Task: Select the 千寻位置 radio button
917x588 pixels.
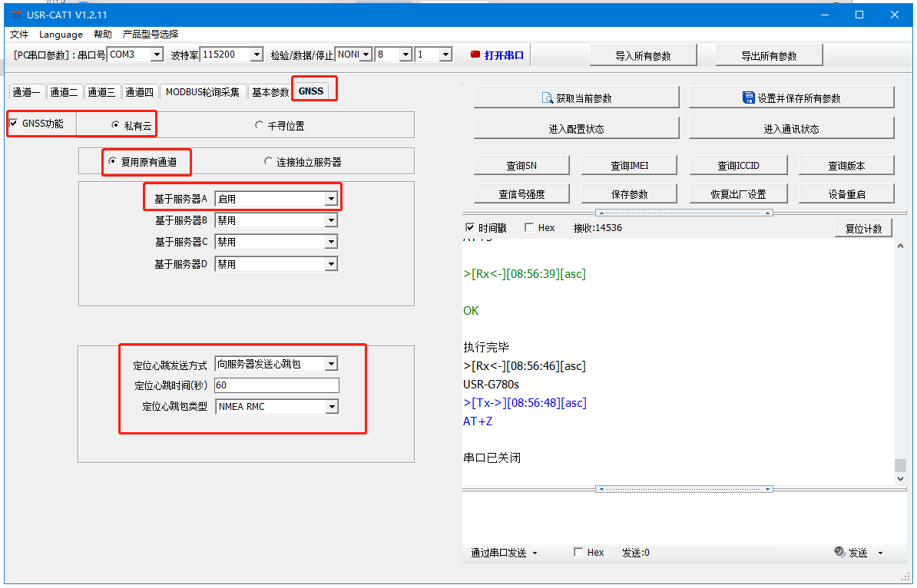Action: click(x=259, y=124)
